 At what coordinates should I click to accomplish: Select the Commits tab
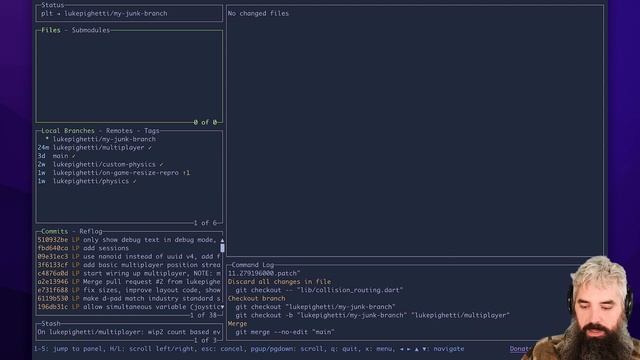click(55, 231)
